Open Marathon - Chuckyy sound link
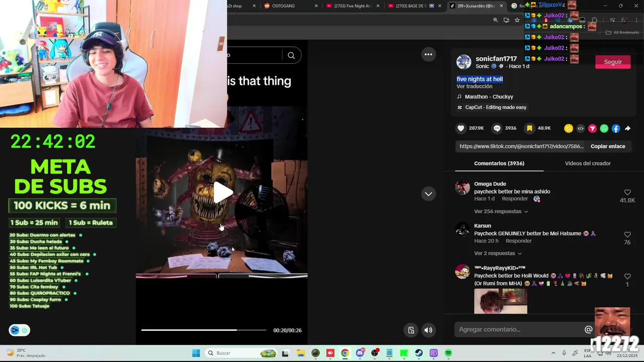The image size is (644, 362). [x=489, y=97]
